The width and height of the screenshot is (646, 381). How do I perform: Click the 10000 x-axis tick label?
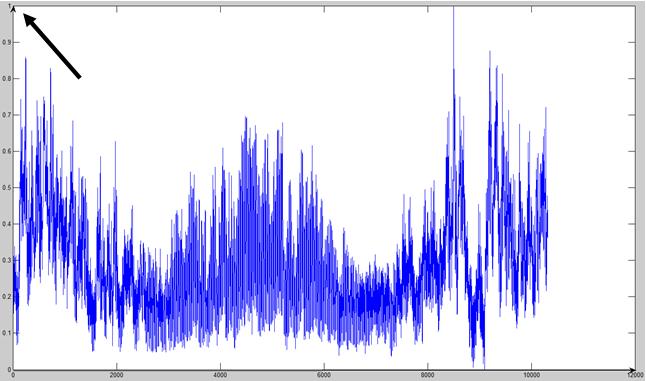531,375
